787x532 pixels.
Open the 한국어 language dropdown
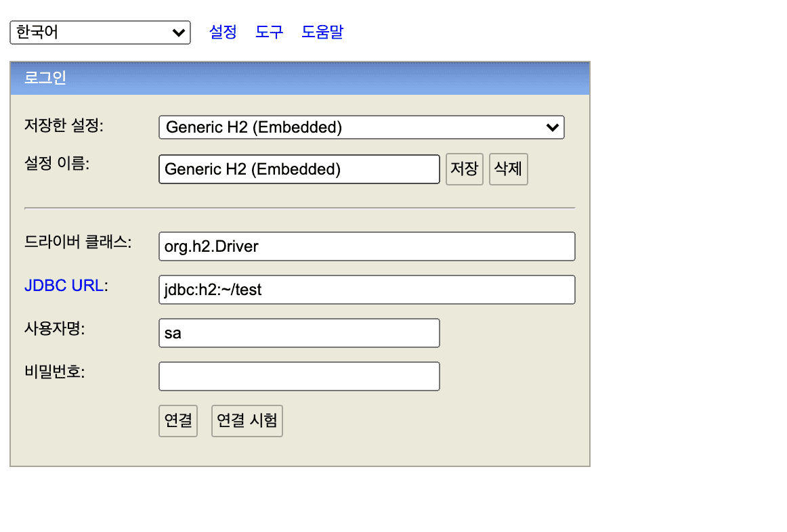(x=100, y=32)
